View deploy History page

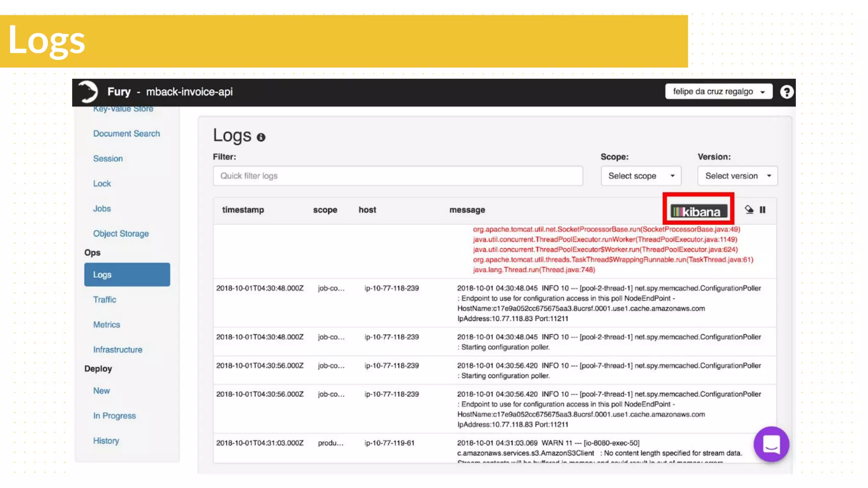106,441
